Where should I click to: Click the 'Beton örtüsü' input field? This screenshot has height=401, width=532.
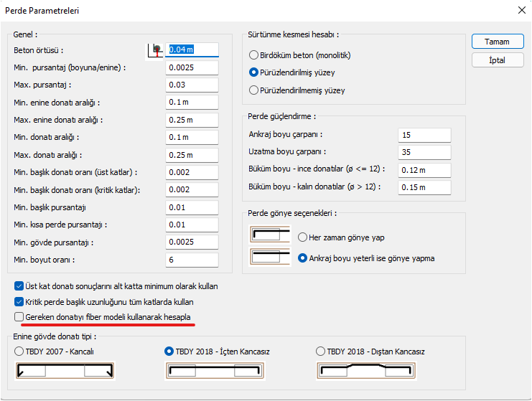[x=192, y=50]
